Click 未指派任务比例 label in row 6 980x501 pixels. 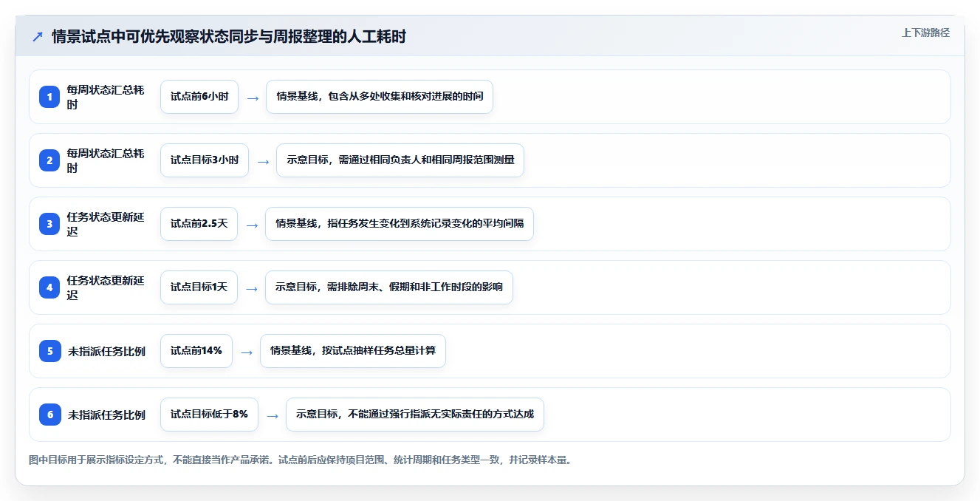point(106,415)
